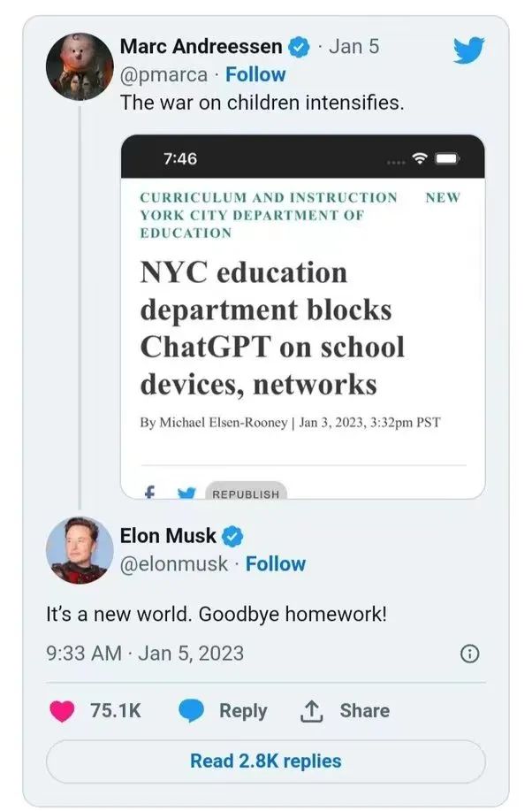Open Marc Andreessen's profile via his name
The image size is (532, 811).
[201, 47]
